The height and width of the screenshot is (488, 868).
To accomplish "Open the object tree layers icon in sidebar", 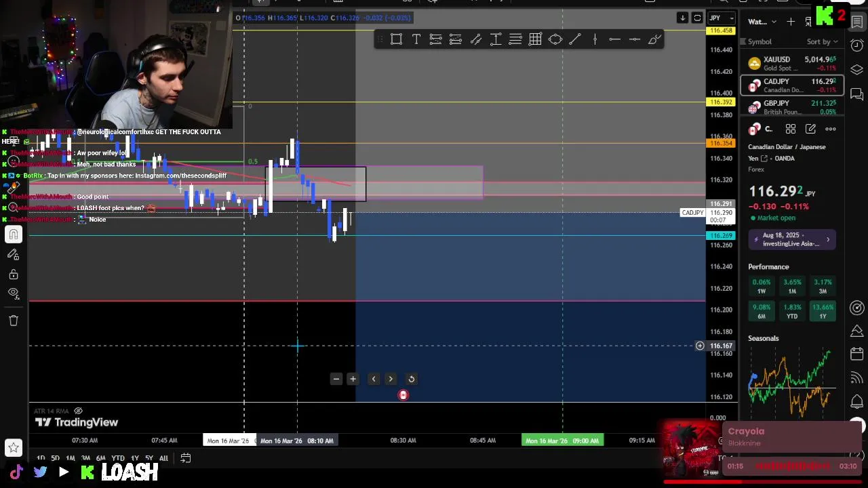I will pos(857,70).
